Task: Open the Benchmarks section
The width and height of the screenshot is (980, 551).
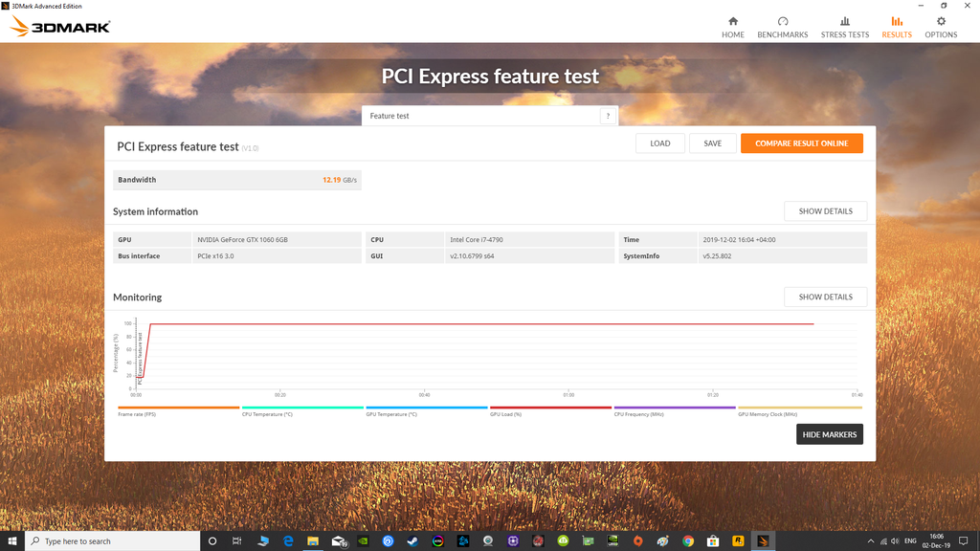Action: pyautogui.click(x=783, y=28)
